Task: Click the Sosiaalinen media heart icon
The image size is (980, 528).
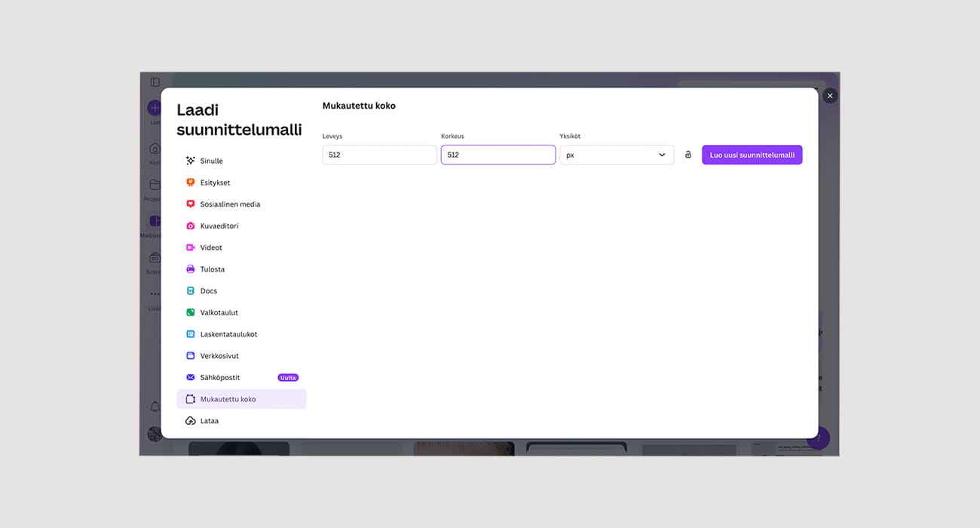Action: 191,204
